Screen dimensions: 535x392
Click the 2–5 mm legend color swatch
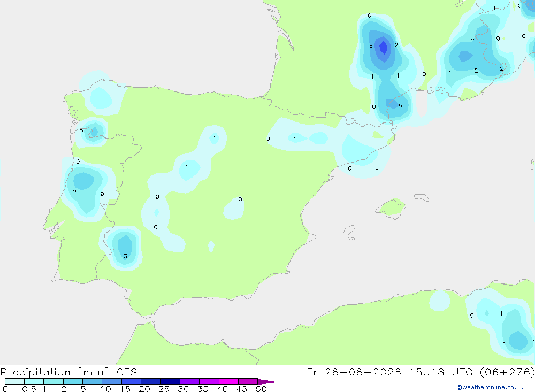(73, 381)
